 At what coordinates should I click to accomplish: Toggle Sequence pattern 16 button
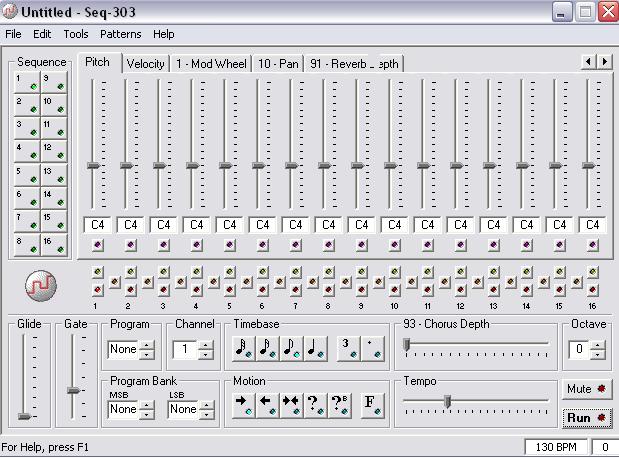click(54, 245)
